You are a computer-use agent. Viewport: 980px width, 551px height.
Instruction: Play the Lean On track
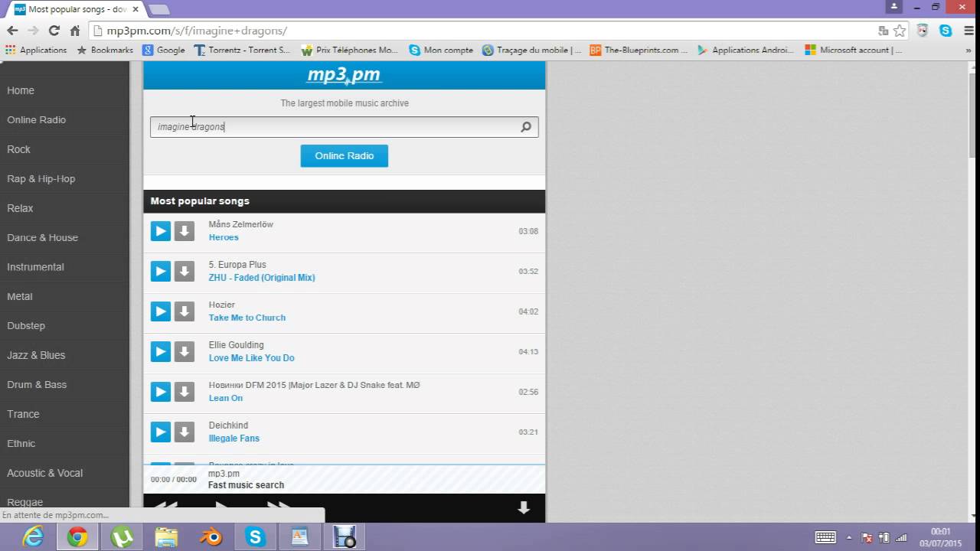(161, 391)
